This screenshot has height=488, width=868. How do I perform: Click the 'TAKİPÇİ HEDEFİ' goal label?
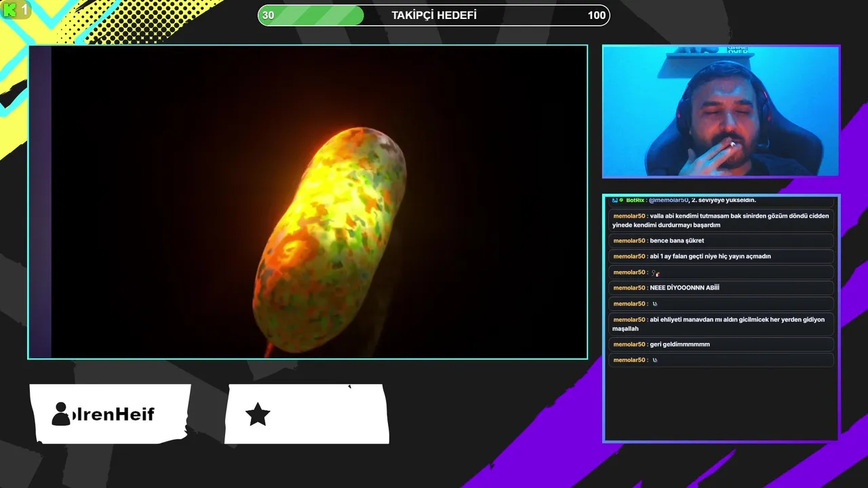point(434,15)
